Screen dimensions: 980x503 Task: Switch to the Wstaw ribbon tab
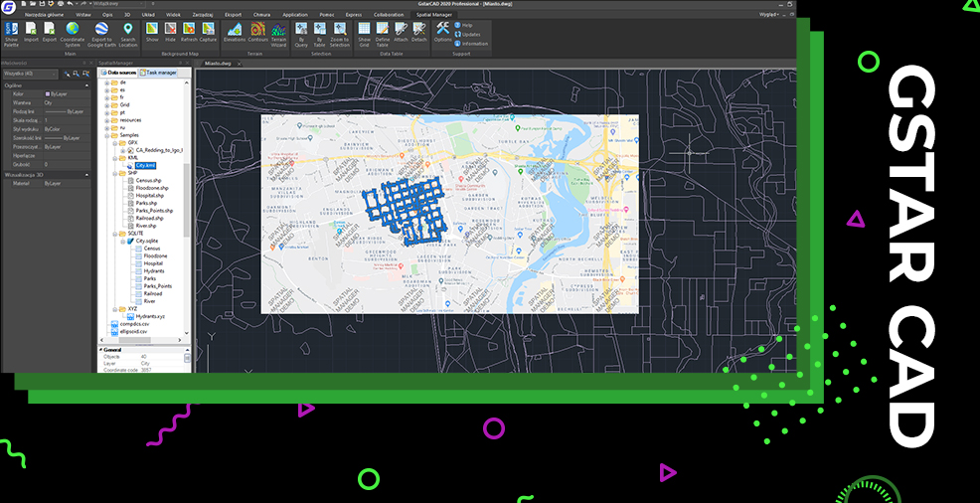(83, 14)
